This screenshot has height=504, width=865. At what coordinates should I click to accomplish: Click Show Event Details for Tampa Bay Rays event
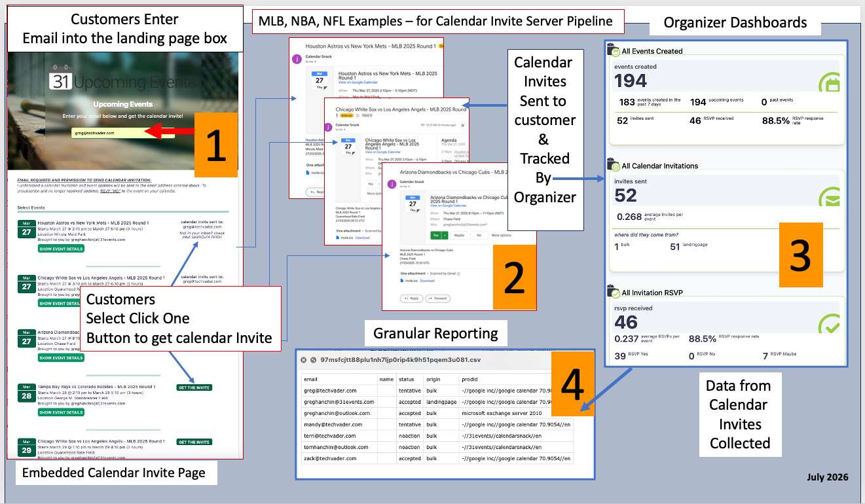click(x=61, y=412)
